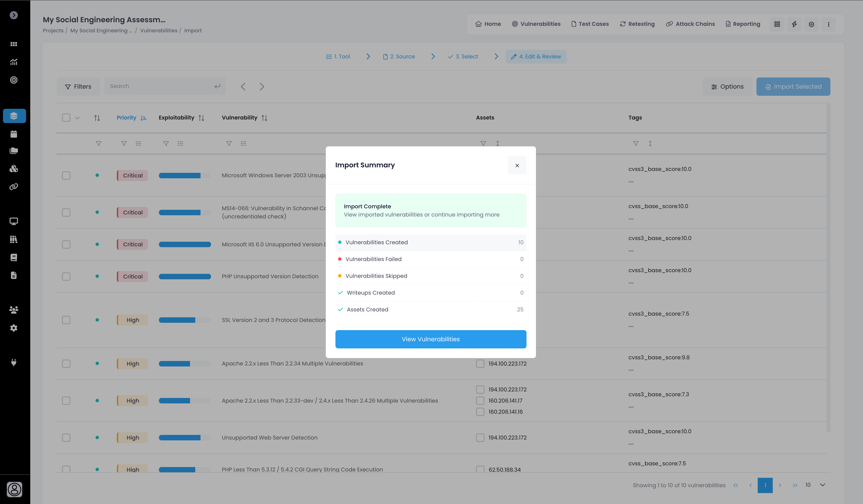Expand the select-all options chevron
Screen dimensions: 863x504
tap(77, 118)
